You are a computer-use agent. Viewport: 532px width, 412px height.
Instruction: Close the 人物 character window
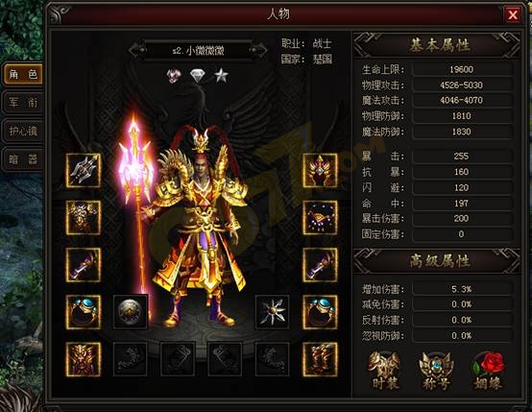[x=513, y=14]
